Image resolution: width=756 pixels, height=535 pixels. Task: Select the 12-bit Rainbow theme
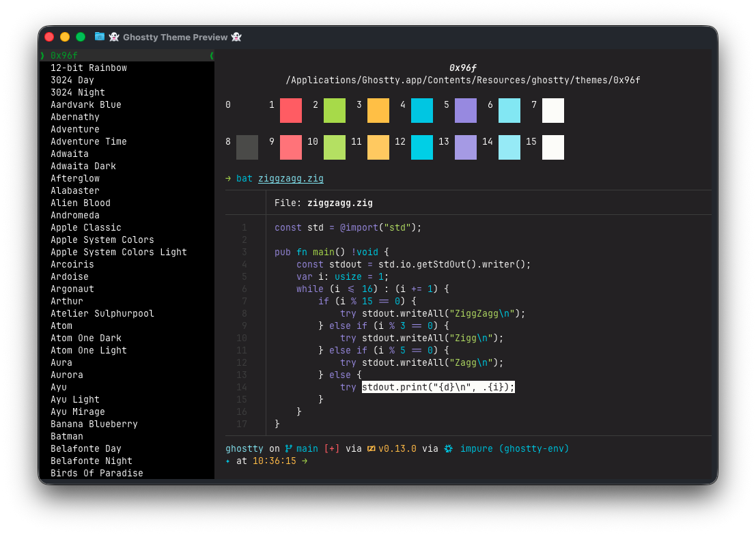(89, 68)
